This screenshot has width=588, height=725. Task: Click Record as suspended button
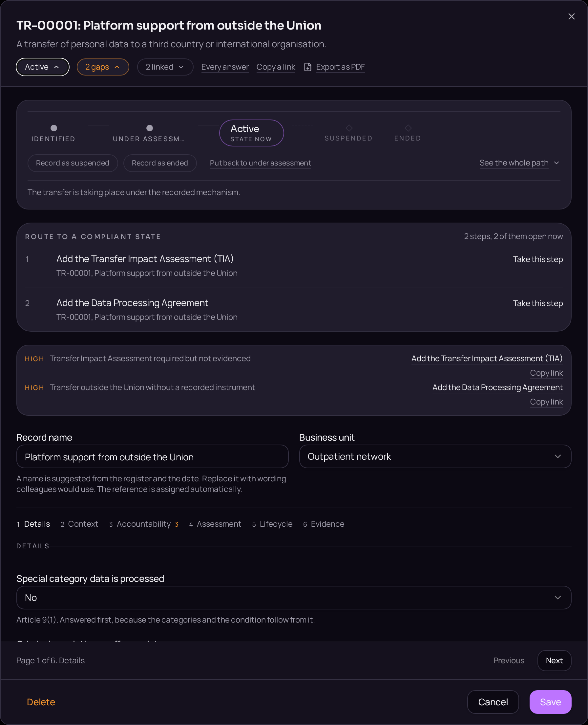click(x=73, y=163)
